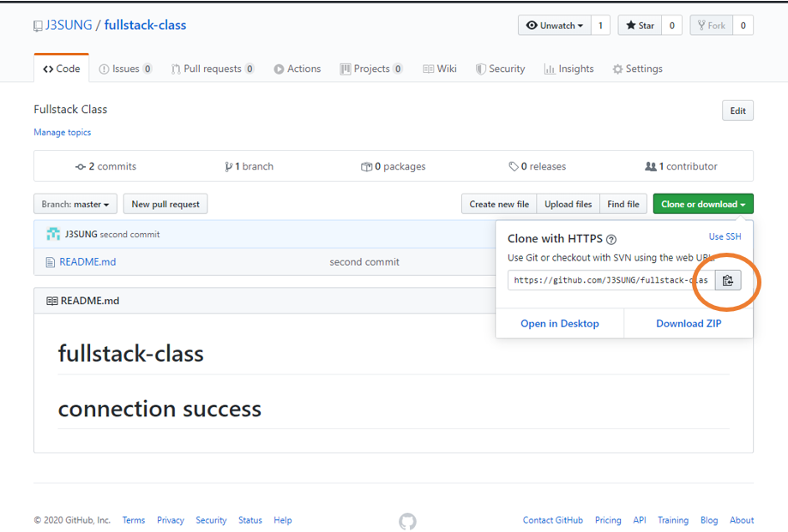The height and width of the screenshot is (532, 788).
Task: Click New pull request button
Action: [165, 204]
